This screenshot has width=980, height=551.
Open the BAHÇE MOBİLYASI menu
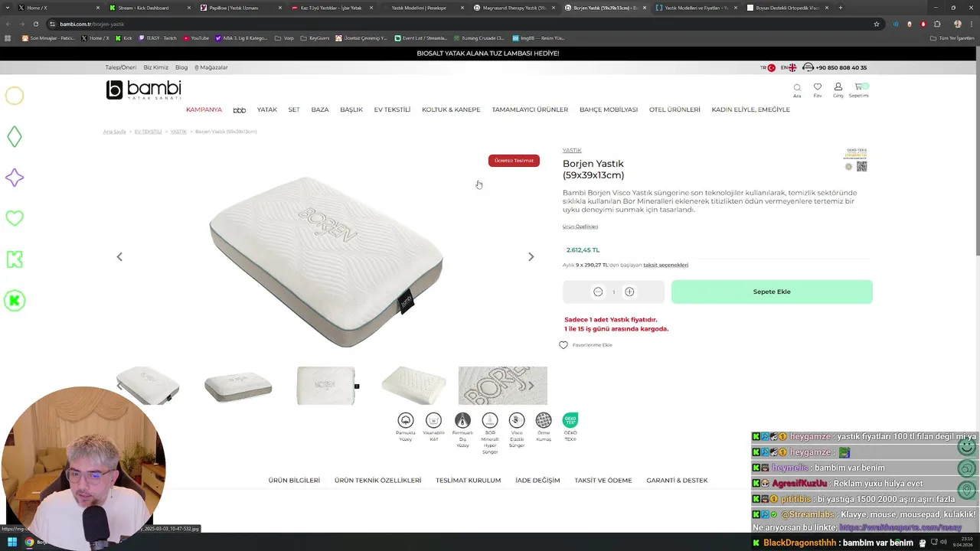(x=609, y=109)
